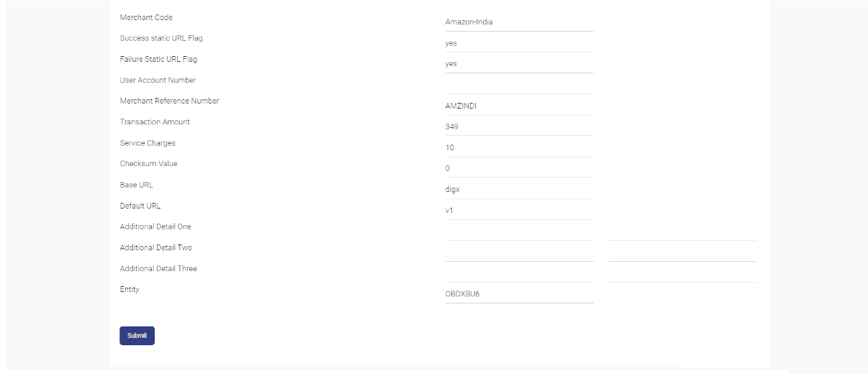The image size is (868, 374).
Task: Click the Merchant Code input field
Action: tap(519, 22)
